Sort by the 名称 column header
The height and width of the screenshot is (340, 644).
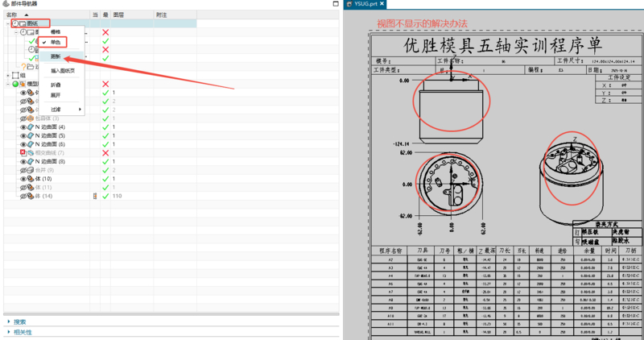click(x=47, y=15)
